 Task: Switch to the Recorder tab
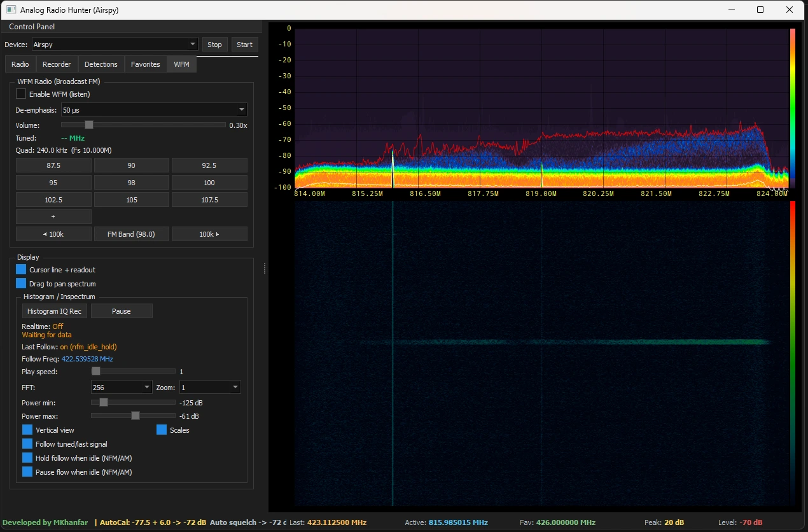(57, 64)
